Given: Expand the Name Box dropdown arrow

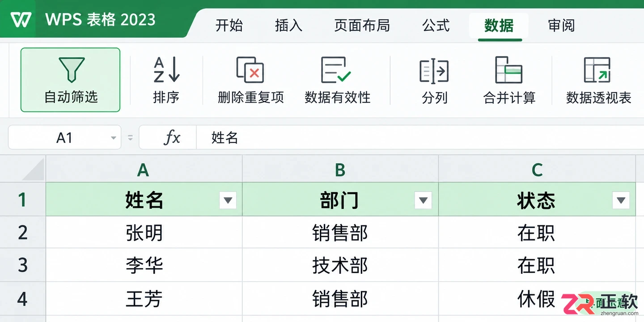Looking at the screenshot, I should (114, 138).
